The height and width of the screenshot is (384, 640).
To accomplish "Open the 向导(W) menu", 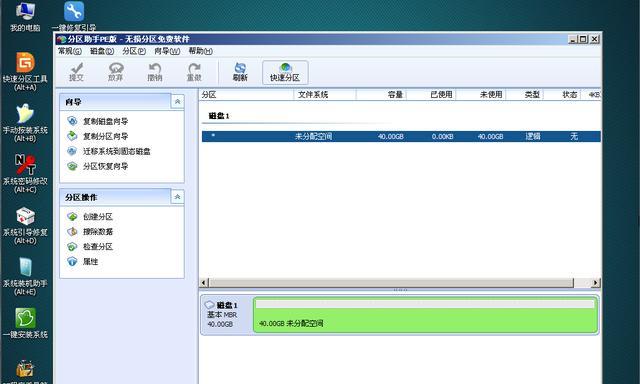I will pyautogui.click(x=167, y=51).
